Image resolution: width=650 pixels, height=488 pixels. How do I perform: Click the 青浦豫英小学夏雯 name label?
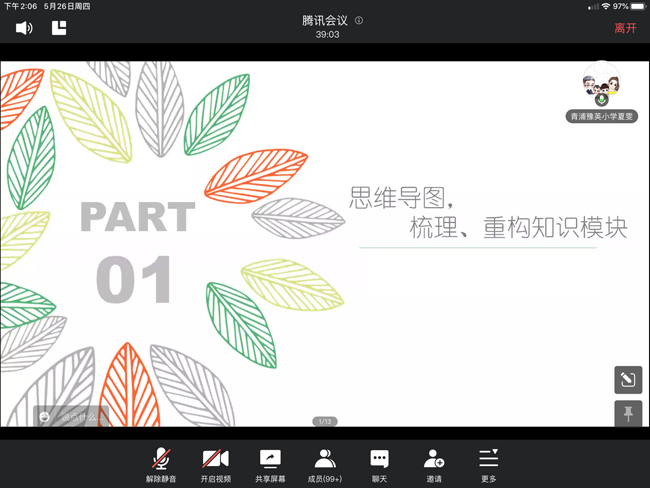[x=601, y=116]
